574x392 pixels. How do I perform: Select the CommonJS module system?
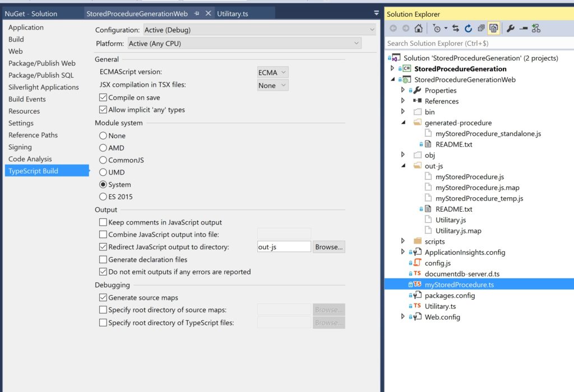coord(103,160)
